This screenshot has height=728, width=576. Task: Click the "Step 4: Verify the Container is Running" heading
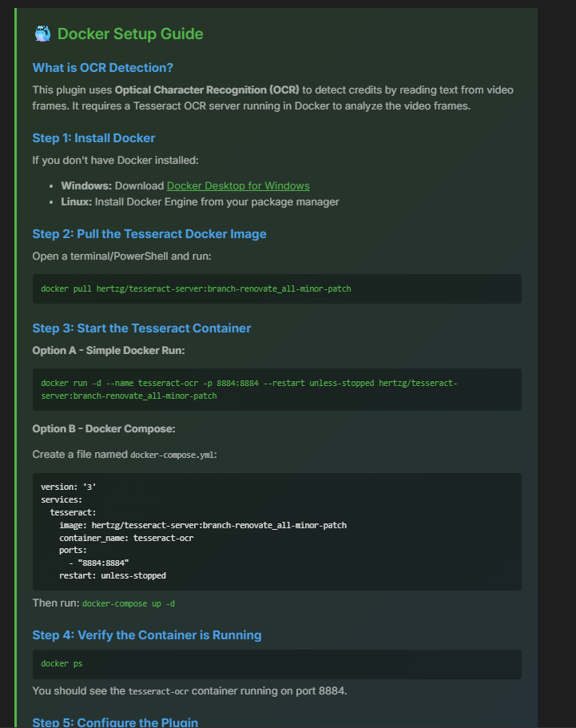pos(147,635)
